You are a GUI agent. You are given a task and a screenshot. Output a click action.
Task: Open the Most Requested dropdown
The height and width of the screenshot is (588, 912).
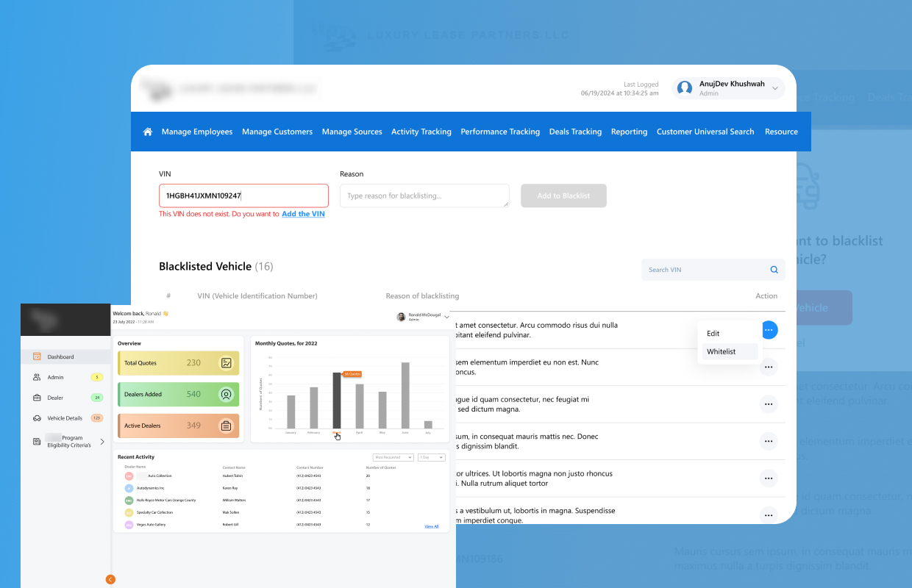pyautogui.click(x=393, y=457)
